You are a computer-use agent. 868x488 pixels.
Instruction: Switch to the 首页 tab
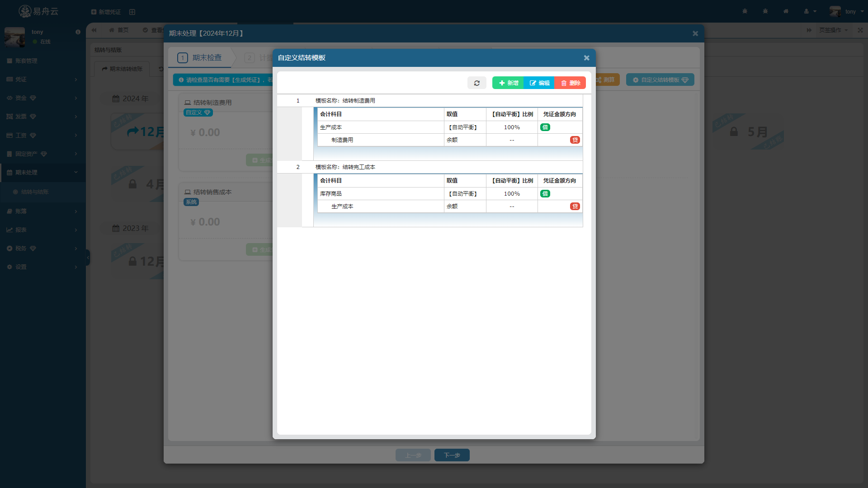(119, 30)
